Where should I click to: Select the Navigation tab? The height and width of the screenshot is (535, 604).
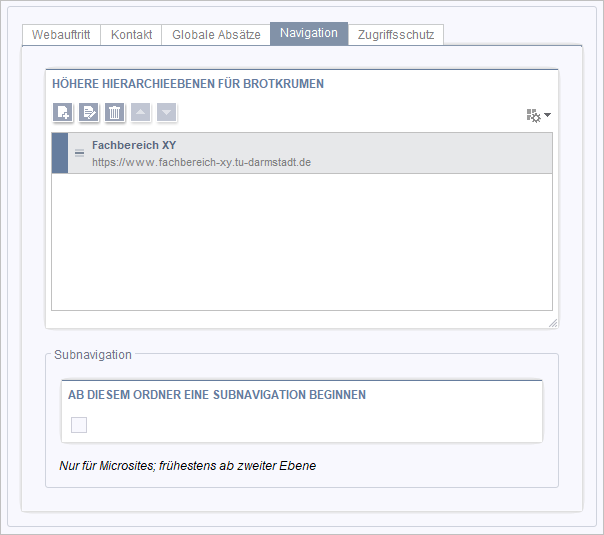[309, 34]
